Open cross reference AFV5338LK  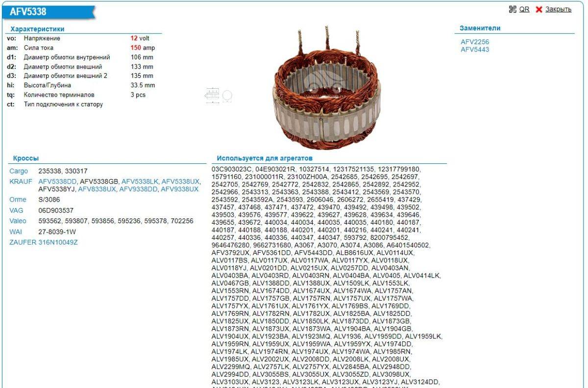(140, 181)
